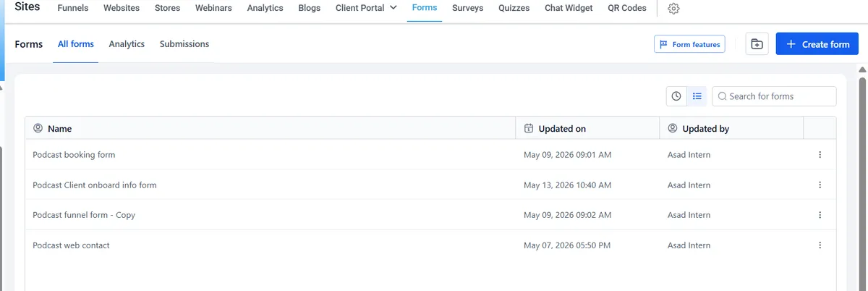The height and width of the screenshot is (291, 868).
Task: Click Asad Intern in Podcast booking form row
Action: coord(689,155)
